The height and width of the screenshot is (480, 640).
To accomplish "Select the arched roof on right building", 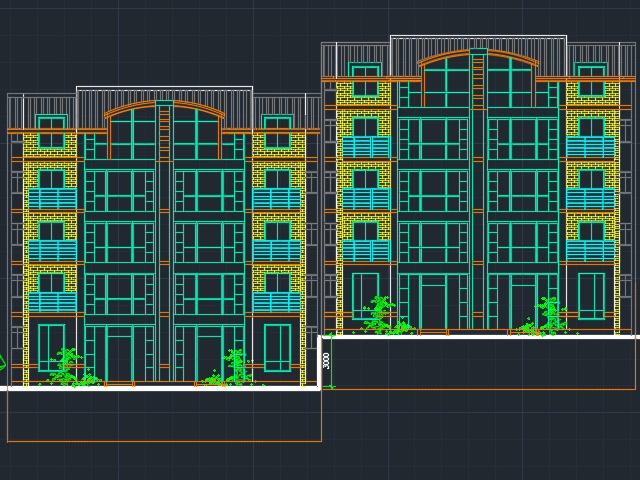I will [x=478, y=54].
